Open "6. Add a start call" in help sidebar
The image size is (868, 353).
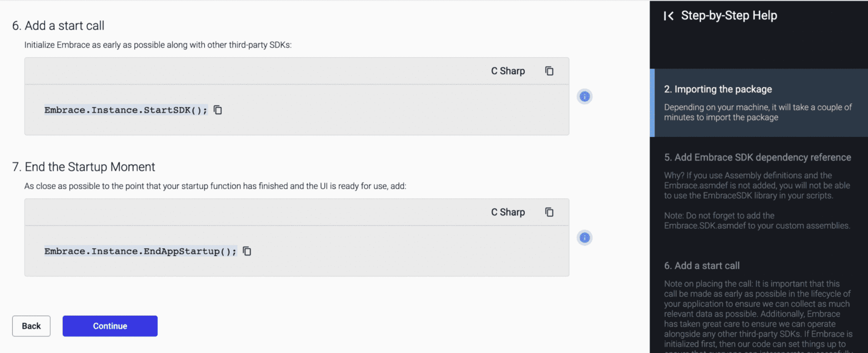(x=702, y=266)
